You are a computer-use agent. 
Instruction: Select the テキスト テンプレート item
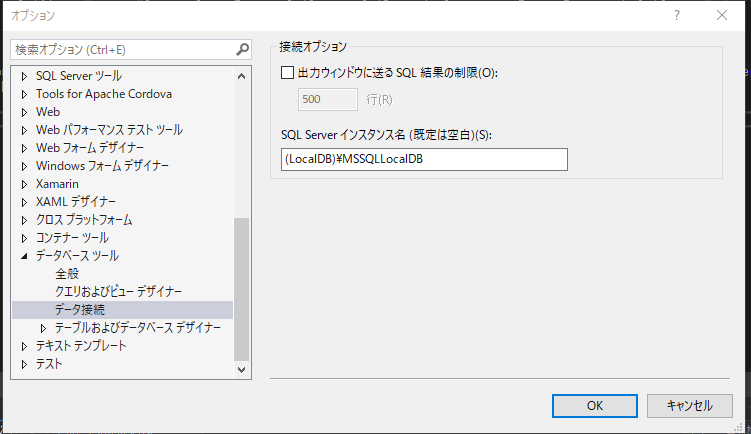81,345
